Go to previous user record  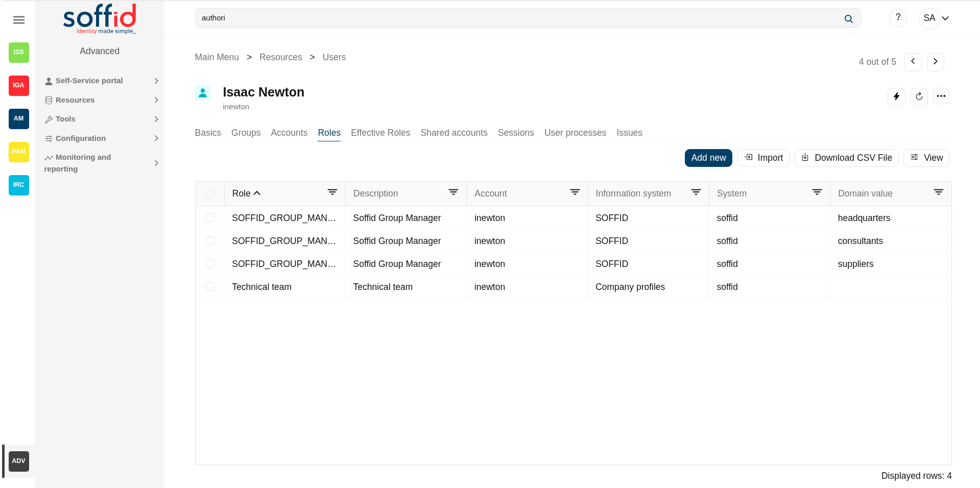point(913,62)
